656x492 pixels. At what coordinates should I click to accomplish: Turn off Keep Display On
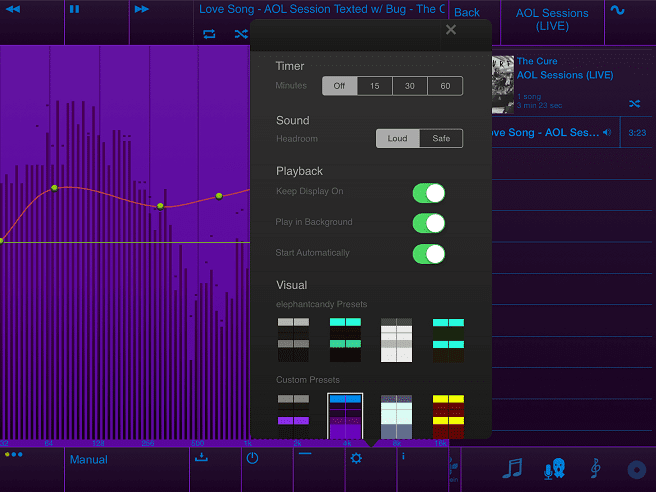point(429,193)
